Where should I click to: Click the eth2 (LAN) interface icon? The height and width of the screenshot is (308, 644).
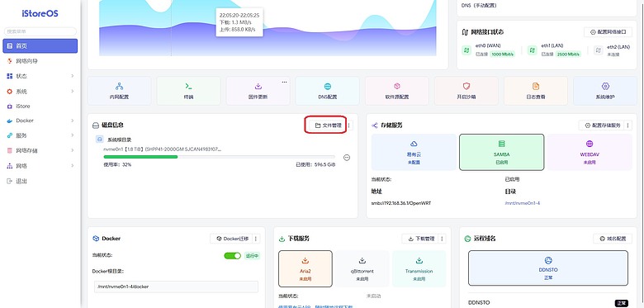coord(598,50)
